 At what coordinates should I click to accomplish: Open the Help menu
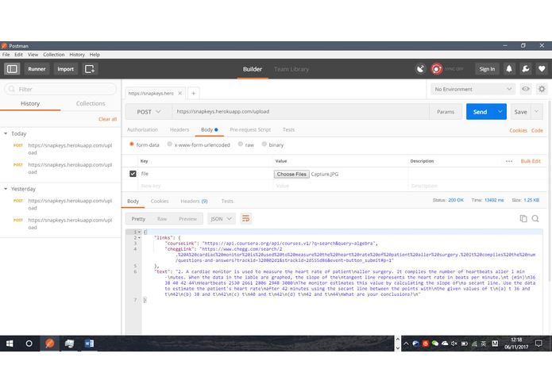click(95, 55)
